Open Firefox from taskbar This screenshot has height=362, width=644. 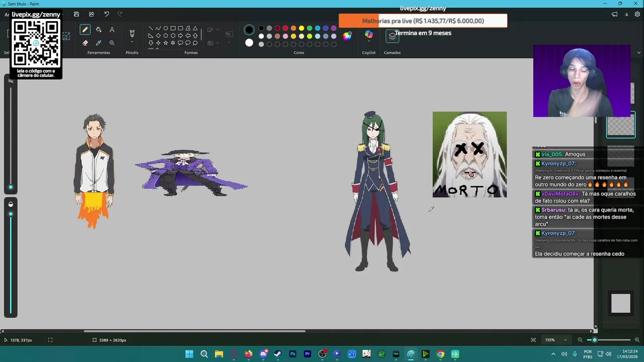coord(249,354)
